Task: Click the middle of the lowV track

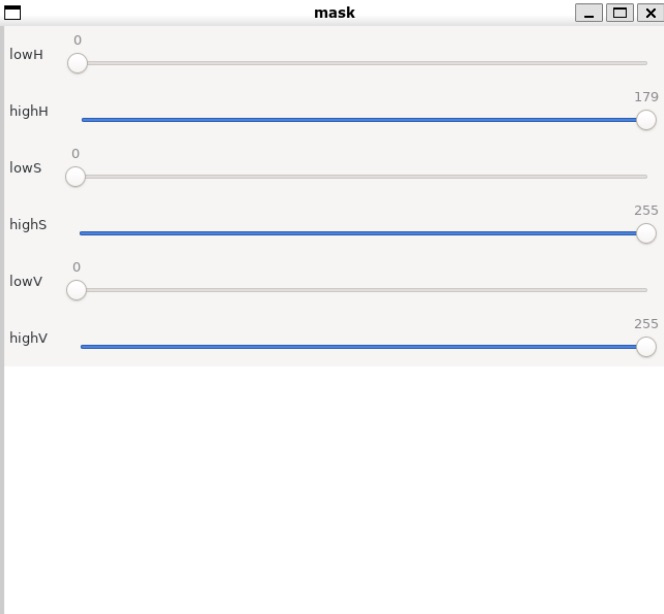Action: (x=364, y=290)
